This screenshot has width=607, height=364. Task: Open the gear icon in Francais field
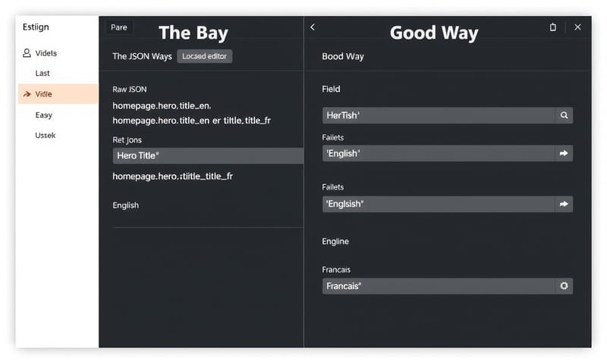coord(564,286)
